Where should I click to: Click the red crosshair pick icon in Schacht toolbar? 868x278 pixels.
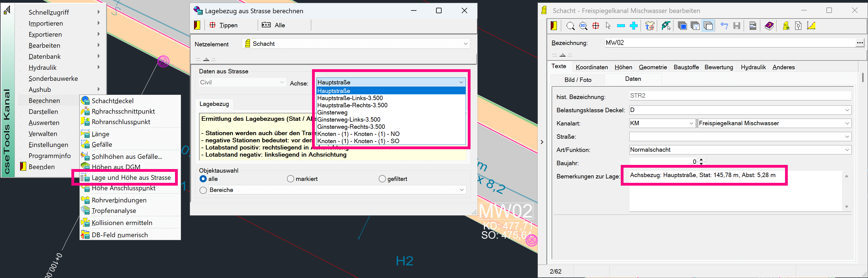coord(596,26)
